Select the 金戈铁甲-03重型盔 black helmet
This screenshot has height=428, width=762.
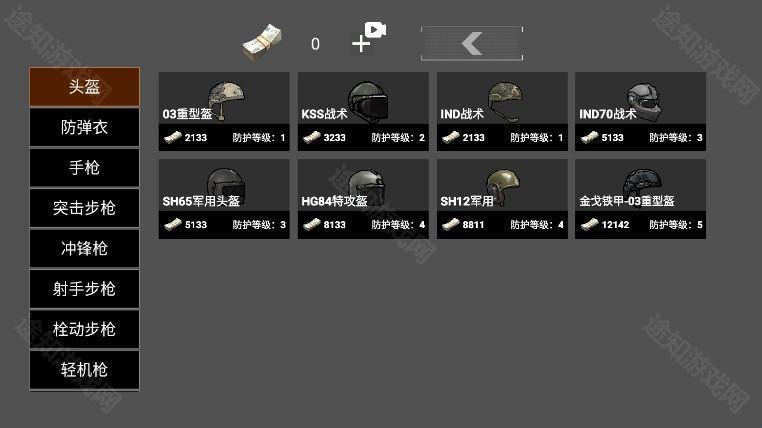coord(643,184)
